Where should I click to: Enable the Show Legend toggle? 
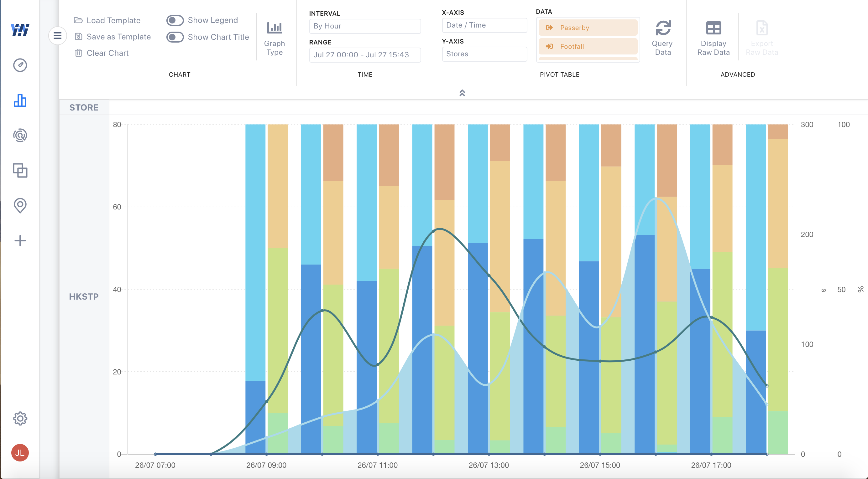click(175, 20)
